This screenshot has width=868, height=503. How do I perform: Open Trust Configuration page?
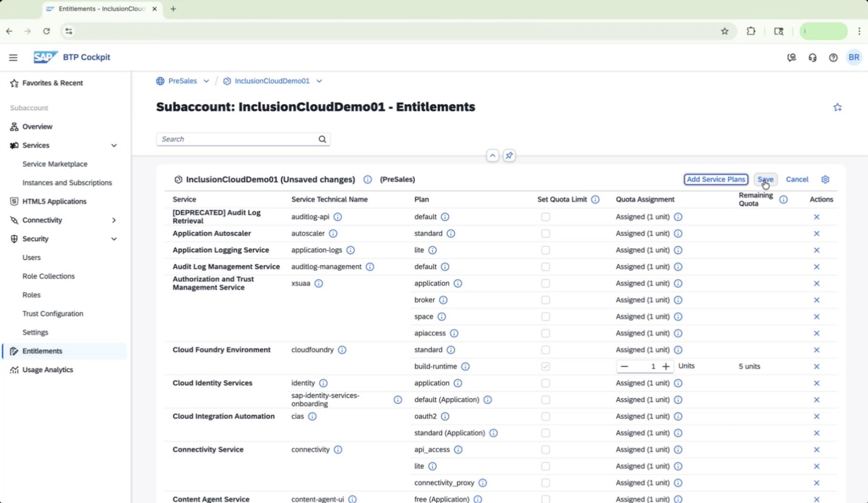53,314
